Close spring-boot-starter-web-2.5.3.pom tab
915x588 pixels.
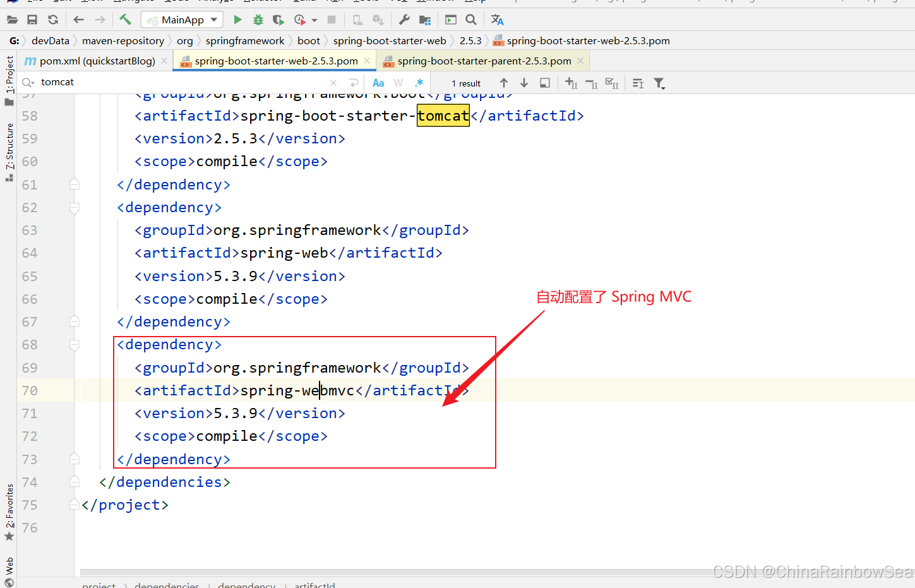367,61
